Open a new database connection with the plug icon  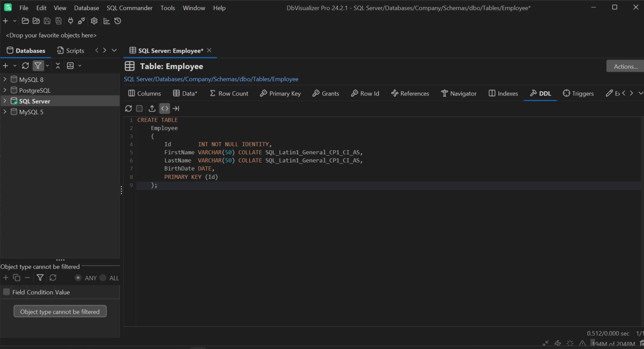[x=70, y=20]
